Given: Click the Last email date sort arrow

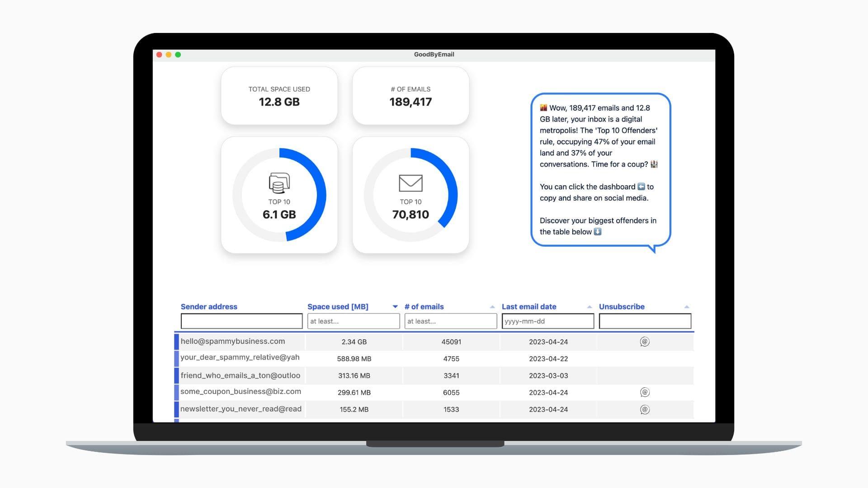Looking at the screenshot, I should pyautogui.click(x=589, y=306).
